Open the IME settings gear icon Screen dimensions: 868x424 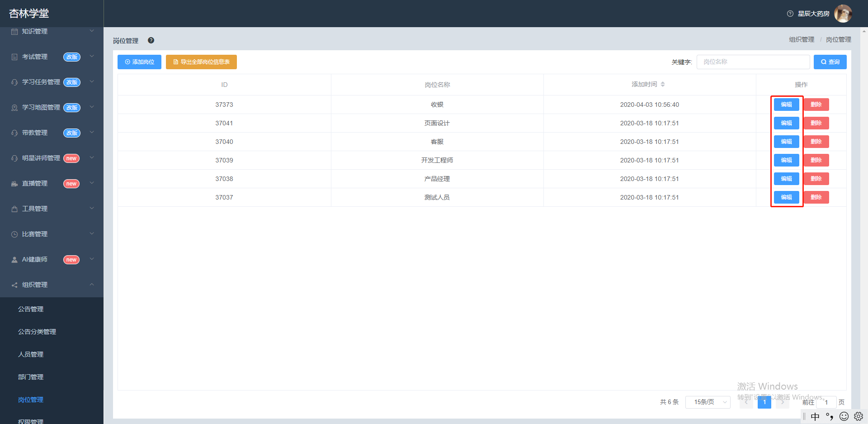859,416
